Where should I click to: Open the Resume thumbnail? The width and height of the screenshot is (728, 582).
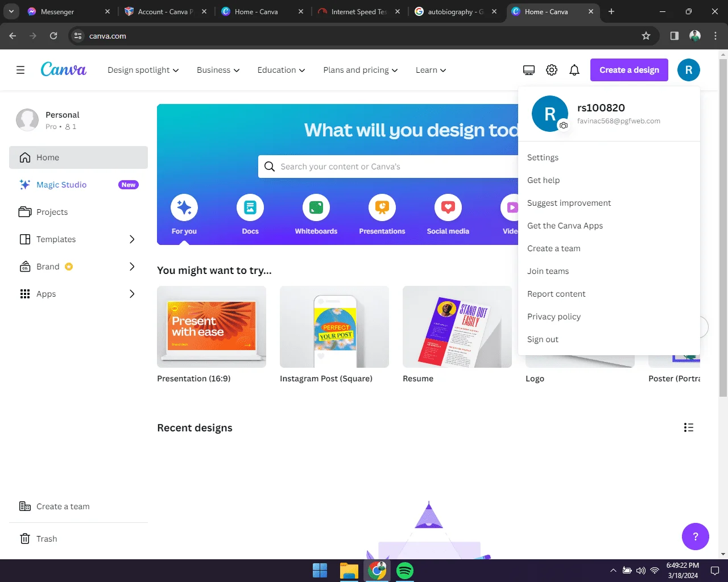[457, 327]
